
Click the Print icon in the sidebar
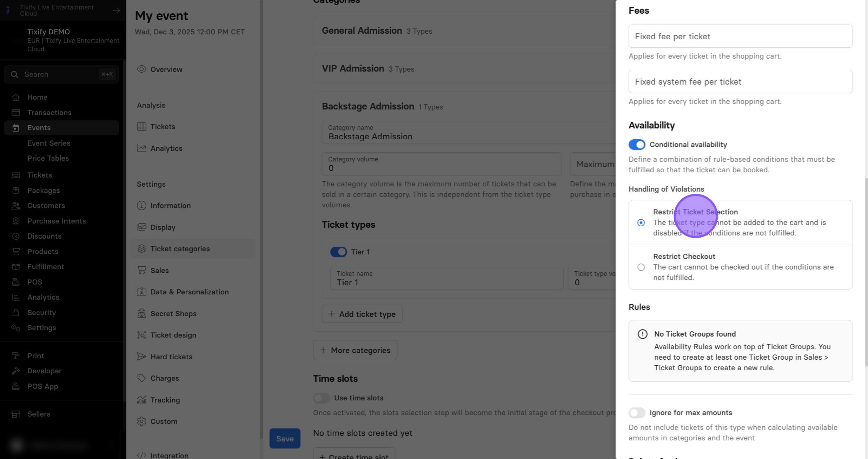pos(15,356)
